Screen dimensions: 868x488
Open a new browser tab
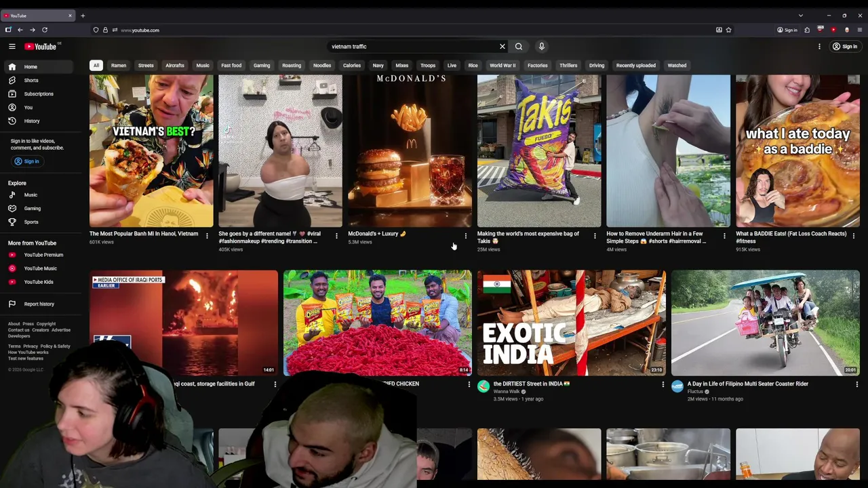[83, 15]
